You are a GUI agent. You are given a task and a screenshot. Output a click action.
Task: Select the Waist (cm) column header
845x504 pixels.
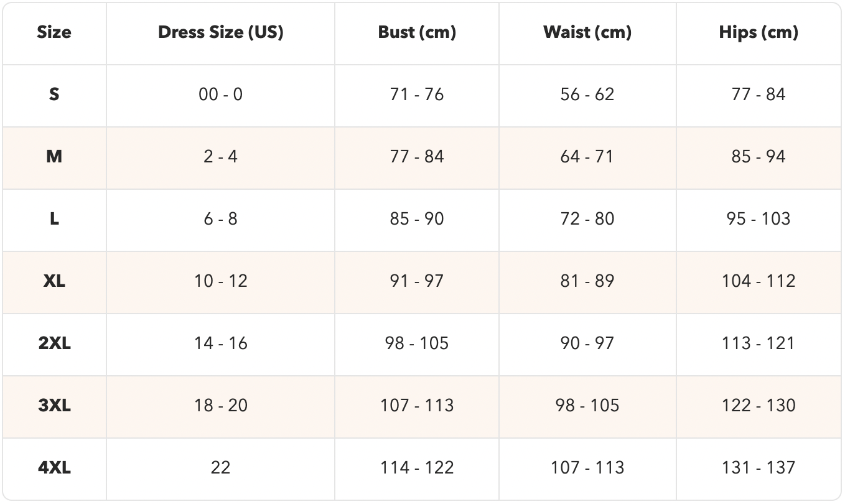(x=587, y=32)
